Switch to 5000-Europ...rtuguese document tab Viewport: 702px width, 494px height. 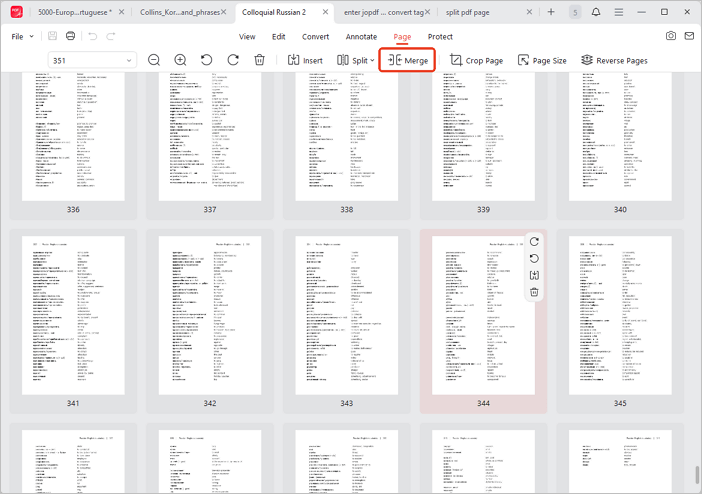click(74, 12)
